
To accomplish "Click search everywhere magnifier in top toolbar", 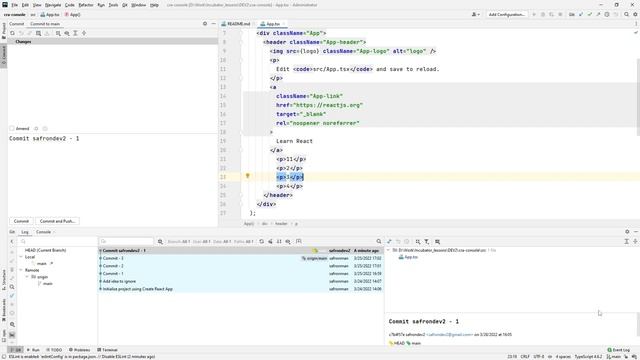I will coord(626,14).
